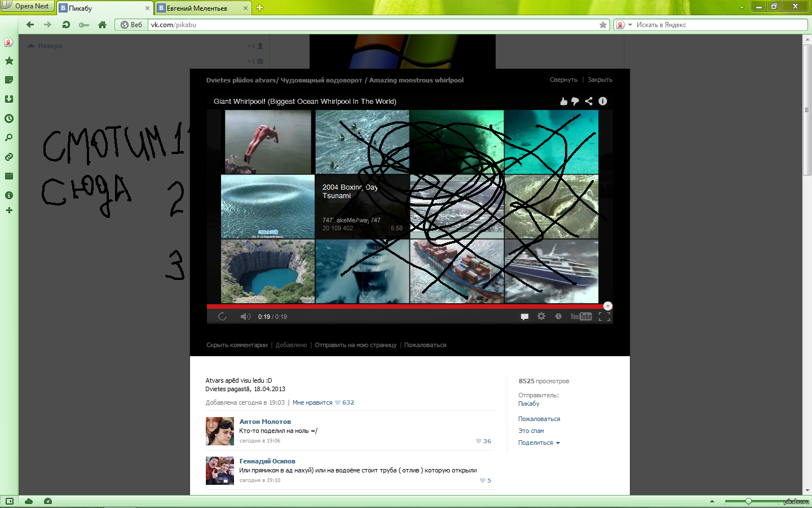Go forward with the browser forward arrow
The height and width of the screenshot is (508, 812).
click(x=47, y=25)
